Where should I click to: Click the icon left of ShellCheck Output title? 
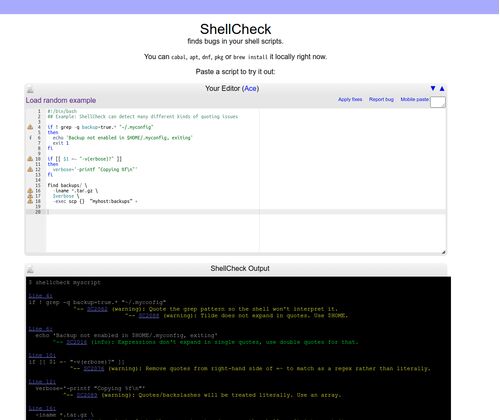pyautogui.click(x=30, y=269)
